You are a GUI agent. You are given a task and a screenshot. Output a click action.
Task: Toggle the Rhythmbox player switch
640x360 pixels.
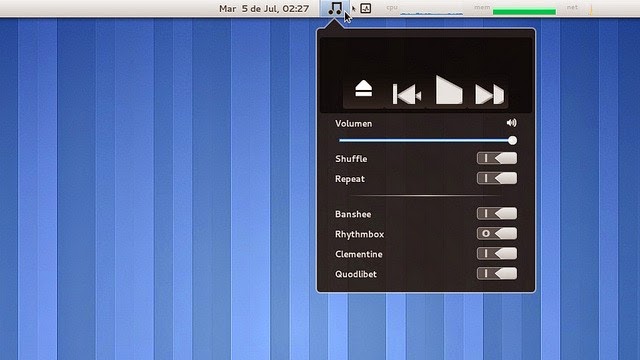(x=497, y=234)
